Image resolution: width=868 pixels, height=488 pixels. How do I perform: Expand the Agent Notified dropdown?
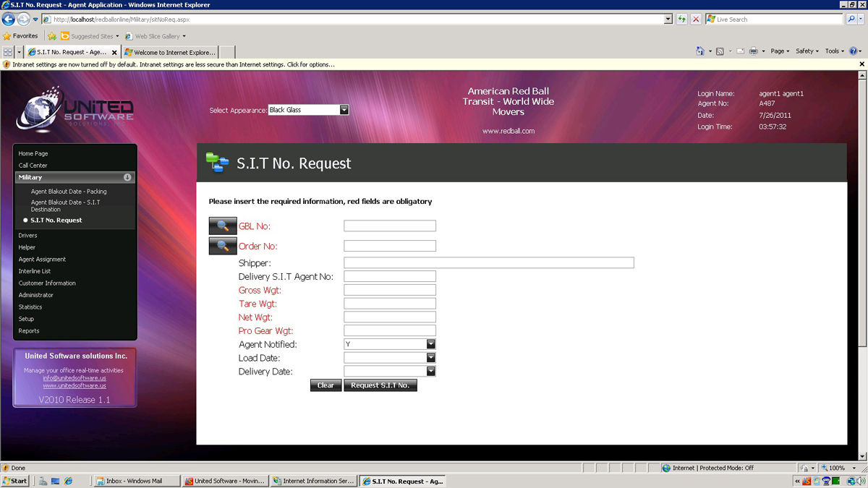pyautogui.click(x=431, y=344)
